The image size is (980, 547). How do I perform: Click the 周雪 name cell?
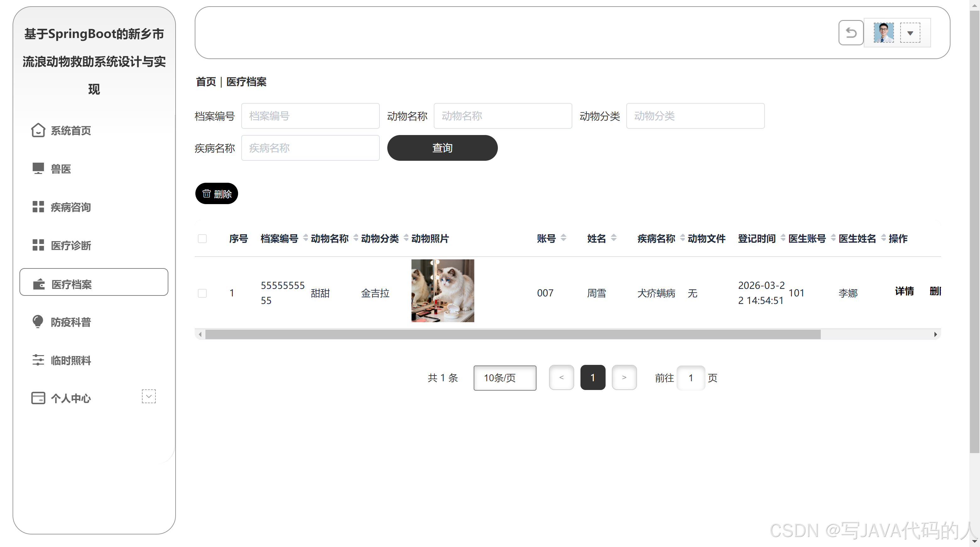596,293
